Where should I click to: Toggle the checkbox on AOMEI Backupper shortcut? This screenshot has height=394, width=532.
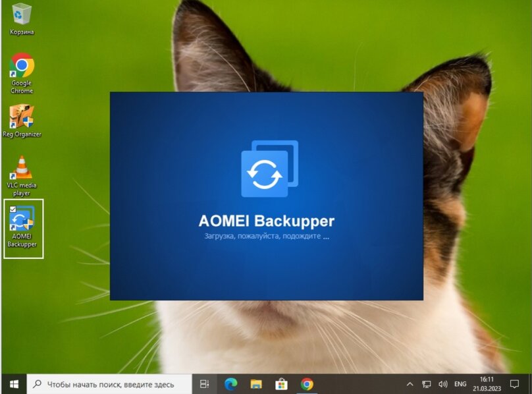coord(13,210)
